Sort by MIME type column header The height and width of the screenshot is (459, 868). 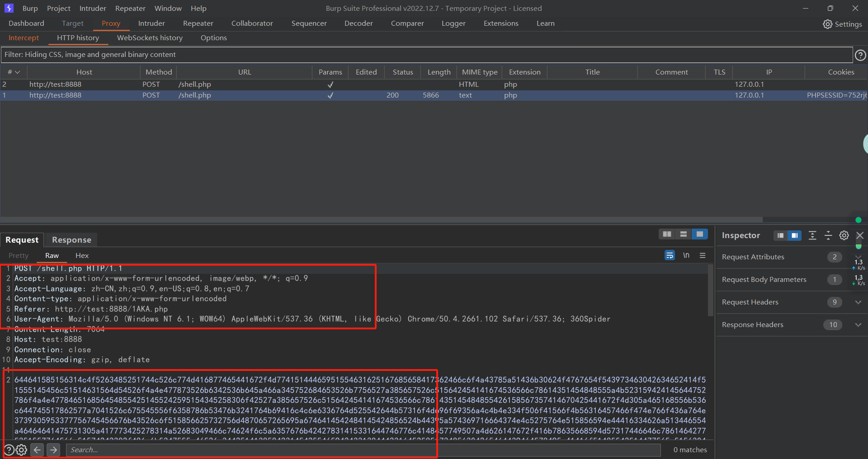click(x=480, y=72)
